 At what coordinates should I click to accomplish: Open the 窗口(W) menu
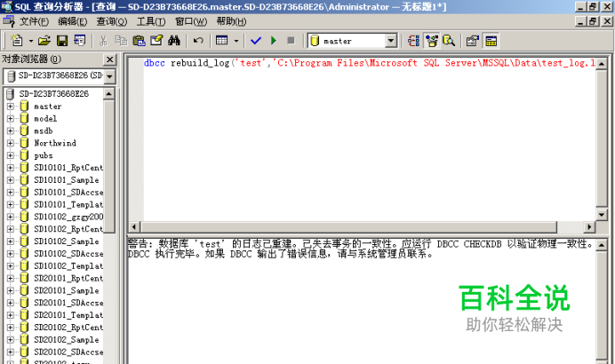(x=191, y=21)
